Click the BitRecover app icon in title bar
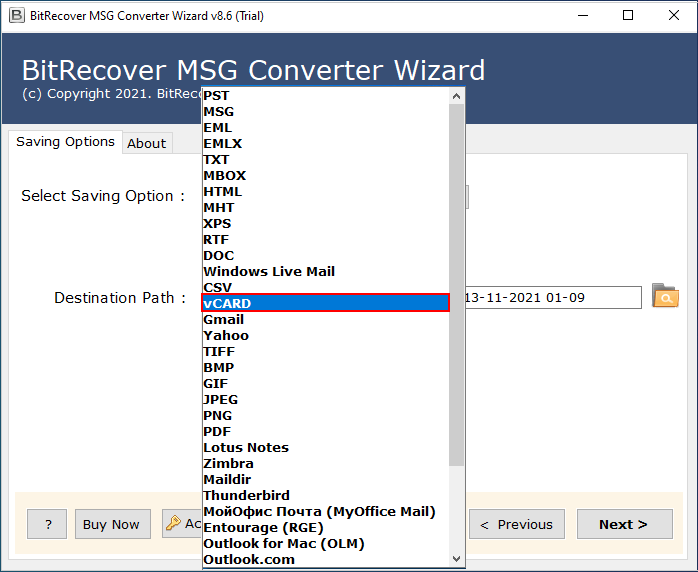698x572 pixels. pyautogui.click(x=16, y=16)
